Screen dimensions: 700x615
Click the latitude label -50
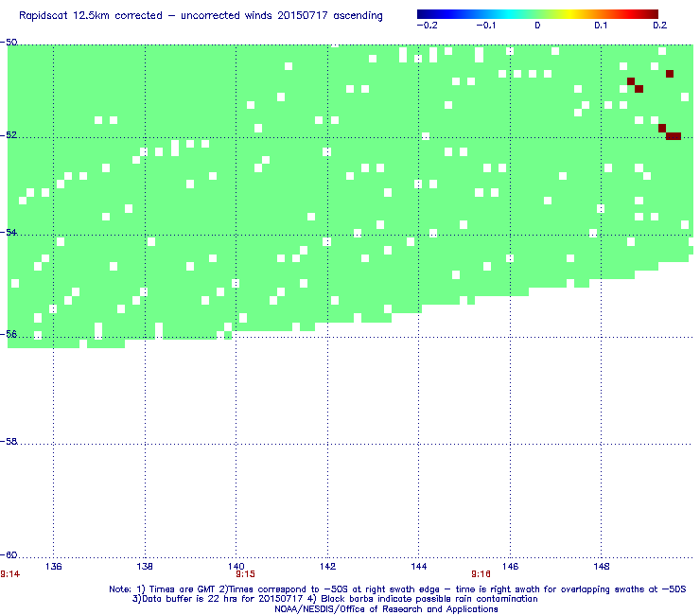(x=9, y=43)
